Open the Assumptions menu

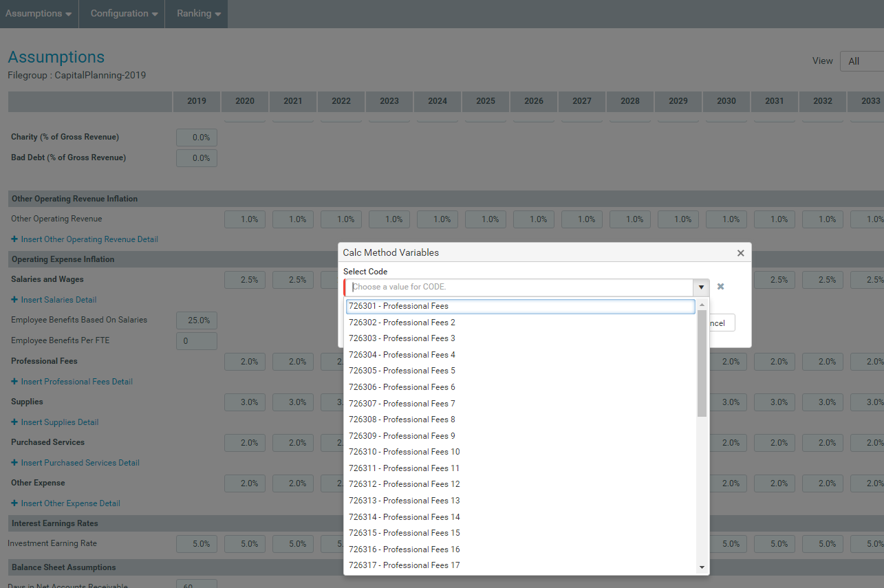[x=39, y=14]
